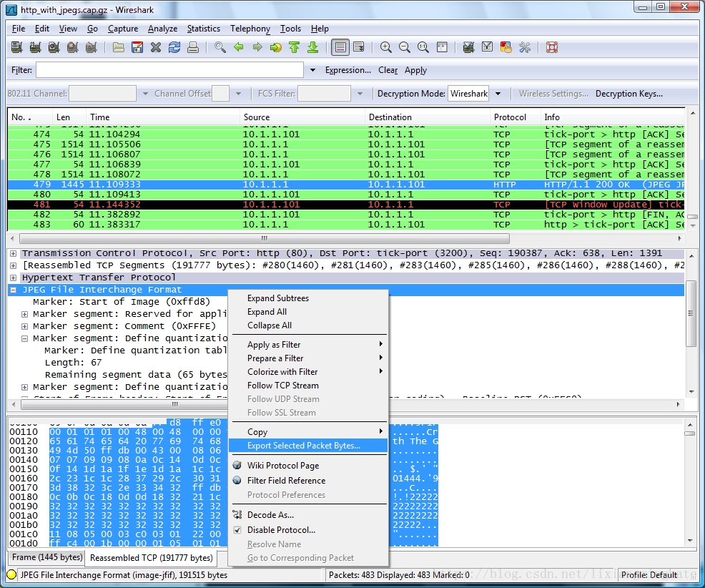Toggle auto scroll in live capture icon

pos(359,47)
